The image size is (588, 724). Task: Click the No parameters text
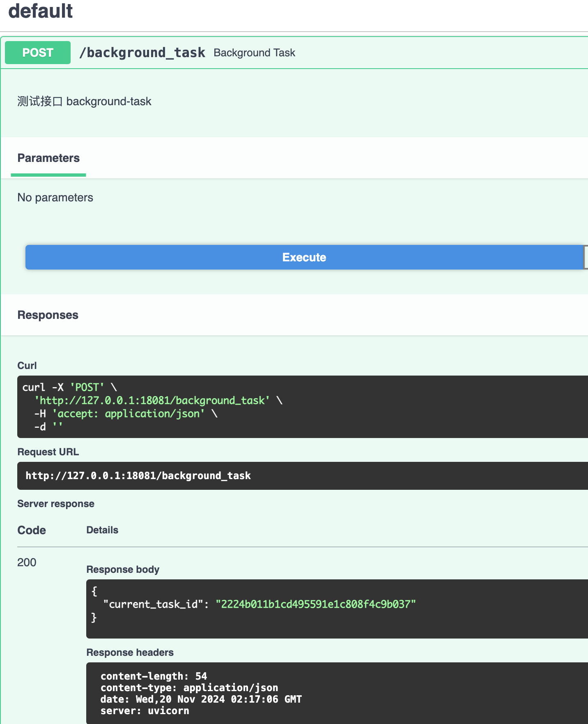[55, 198]
